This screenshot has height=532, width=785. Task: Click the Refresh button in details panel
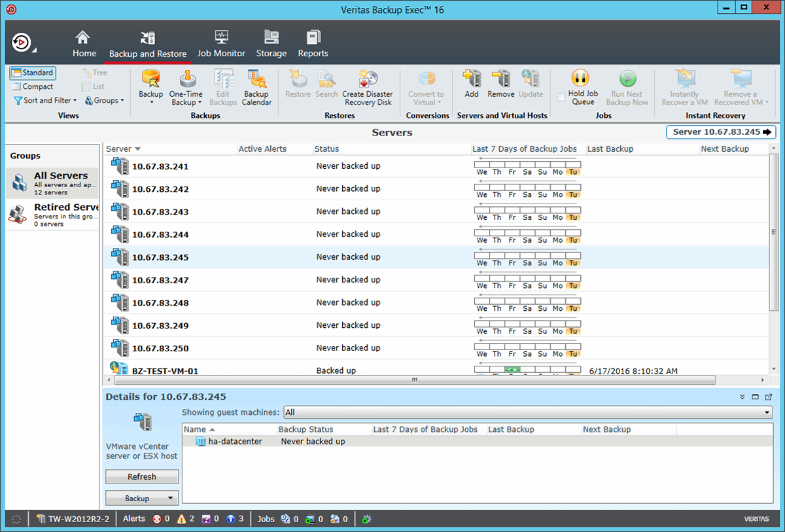tap(141, 476)
